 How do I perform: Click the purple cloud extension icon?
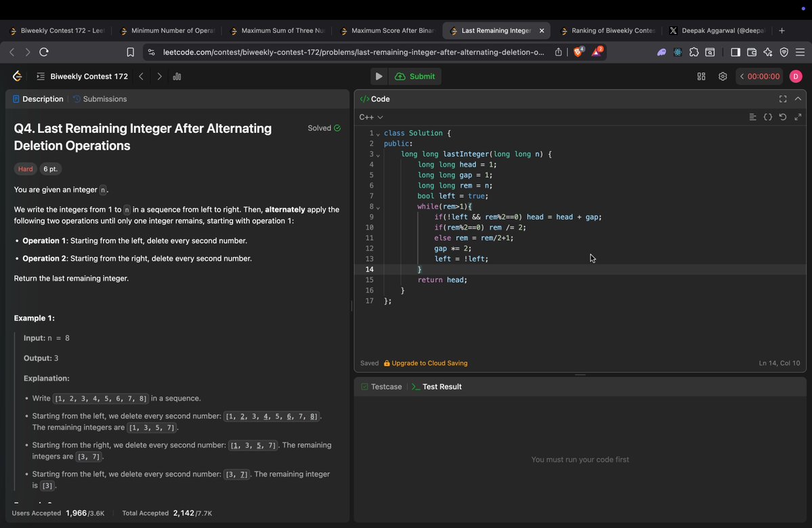pos(661,52)
